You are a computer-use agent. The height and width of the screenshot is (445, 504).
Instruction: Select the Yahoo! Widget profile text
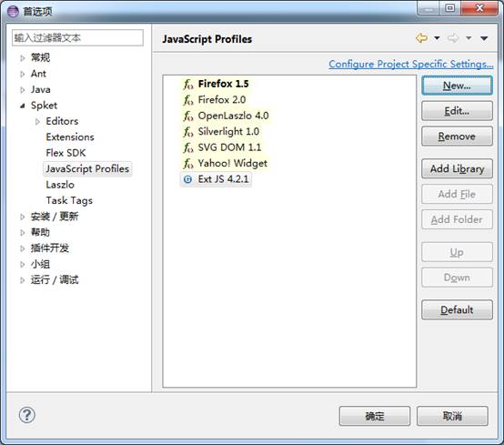232,163
